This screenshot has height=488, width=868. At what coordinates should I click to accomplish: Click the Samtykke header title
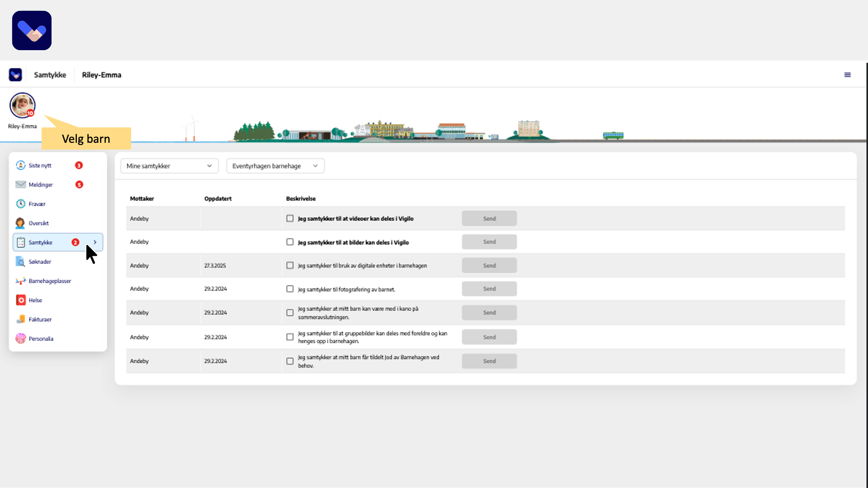(50, 75)
